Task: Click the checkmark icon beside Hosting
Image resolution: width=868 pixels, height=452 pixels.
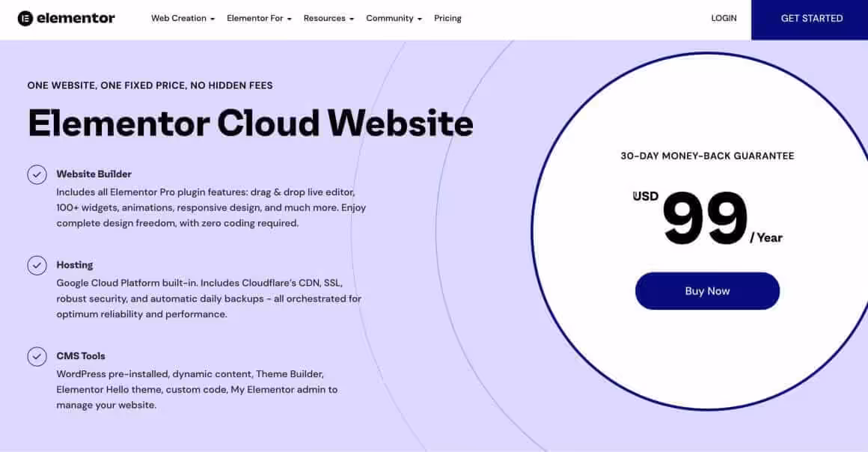Action: (x=37, y=264)
